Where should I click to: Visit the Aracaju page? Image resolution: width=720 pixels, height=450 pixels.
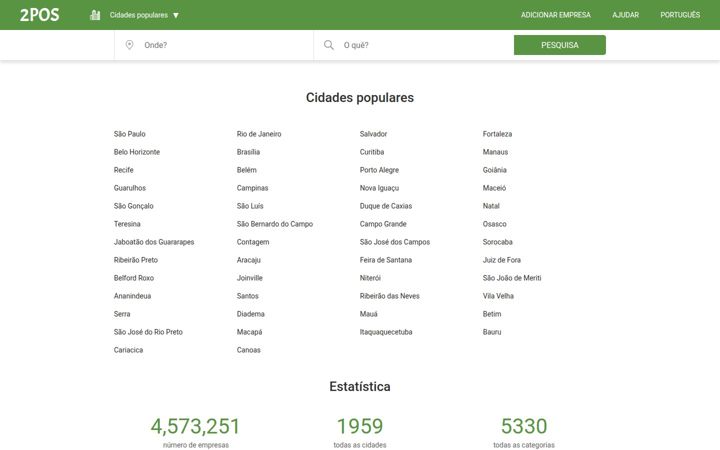pyautogui.click(x=248, y=260)
